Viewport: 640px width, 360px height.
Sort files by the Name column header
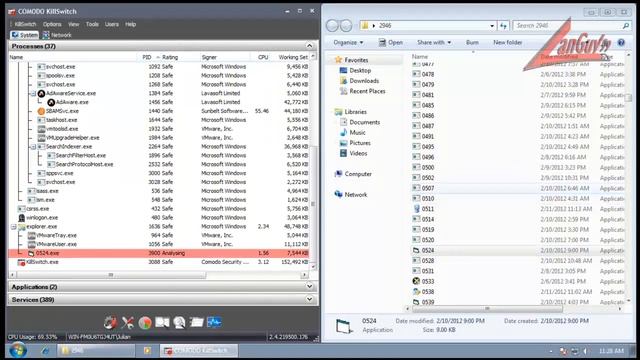(x=420, y=57)
